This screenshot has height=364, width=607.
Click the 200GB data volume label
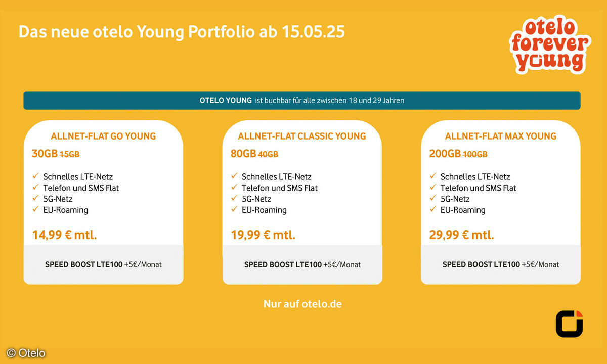[445, 154]
